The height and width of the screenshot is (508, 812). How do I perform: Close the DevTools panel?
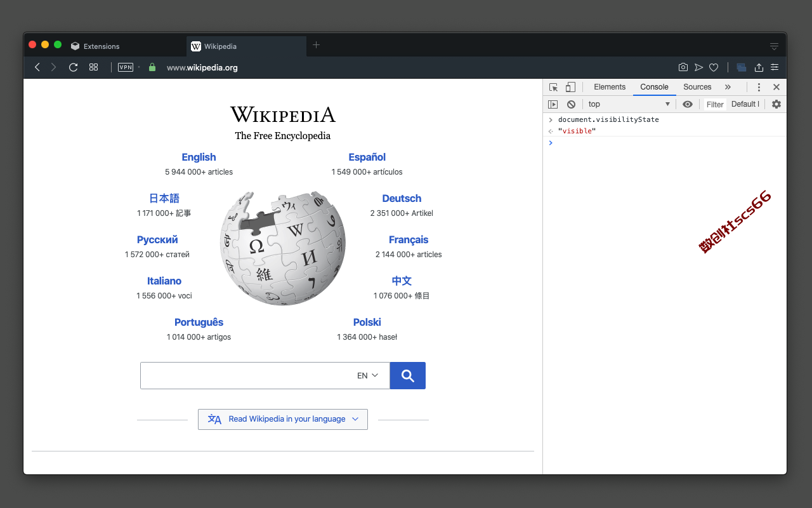(776, 87)
